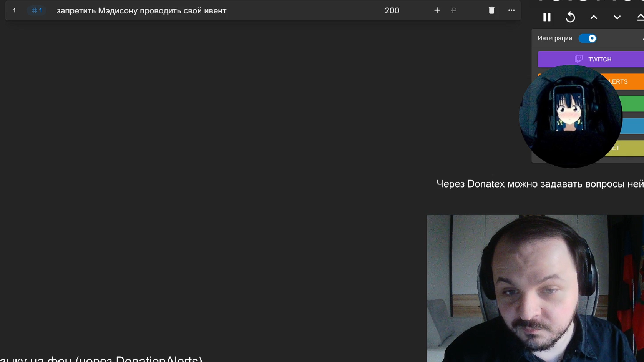Click the '#1' lot ID badge
644x362 pixels.
click(37, 10)
